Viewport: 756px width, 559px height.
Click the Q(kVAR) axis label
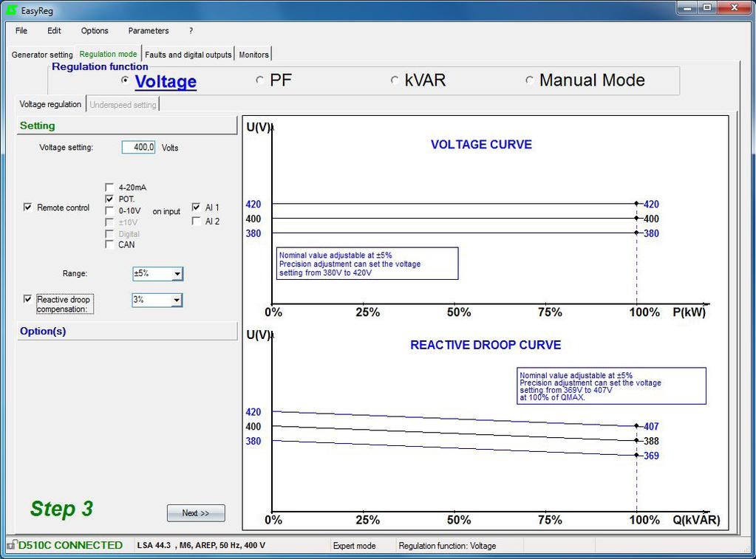(696, 520)
